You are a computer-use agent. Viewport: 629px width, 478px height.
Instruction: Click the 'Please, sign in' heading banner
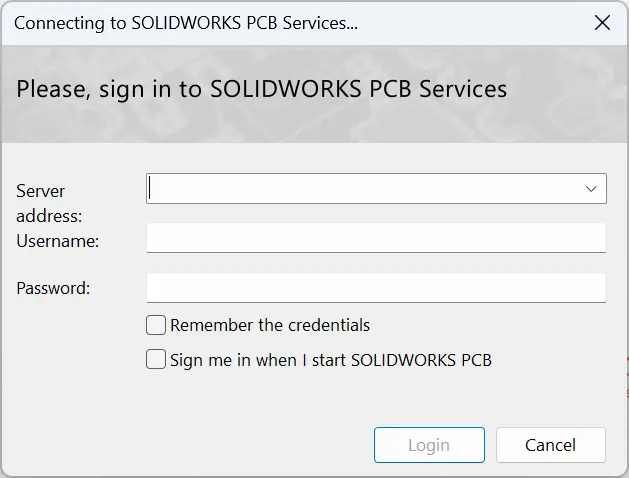(262, 89)
